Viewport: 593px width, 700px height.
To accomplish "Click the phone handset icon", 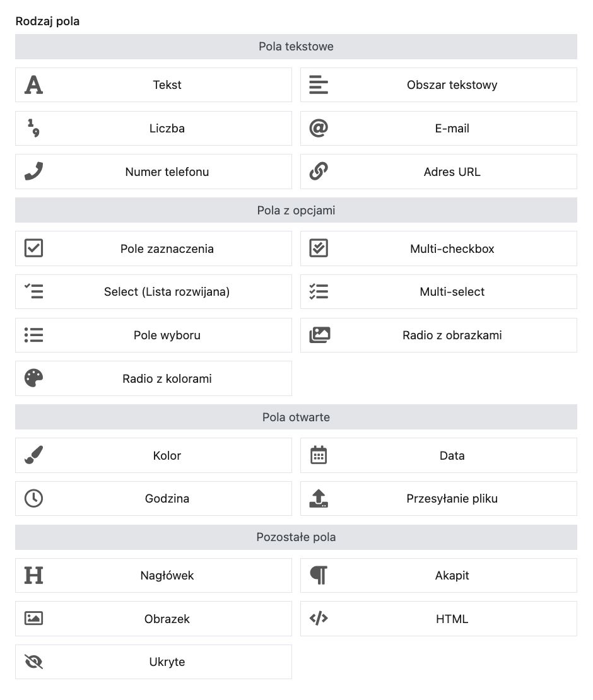I will coord(33,172).
